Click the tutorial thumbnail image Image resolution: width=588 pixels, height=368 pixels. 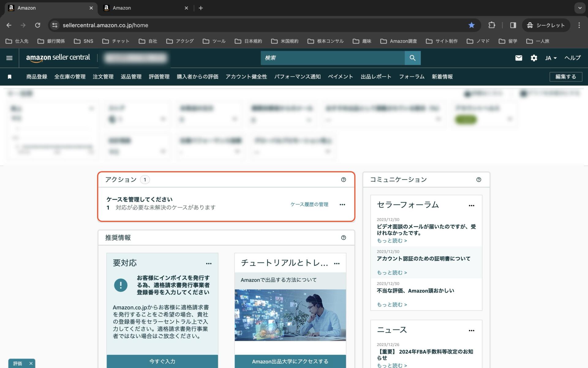[x=290, y=315]
